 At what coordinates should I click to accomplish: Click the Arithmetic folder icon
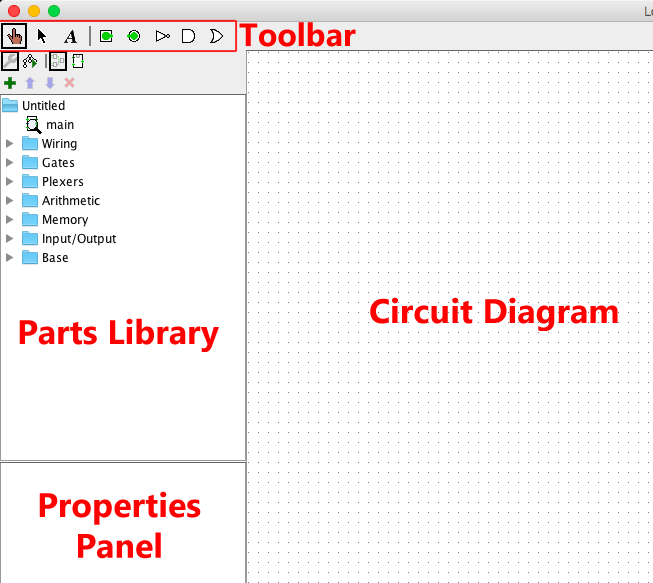click(x=30, y=200)
